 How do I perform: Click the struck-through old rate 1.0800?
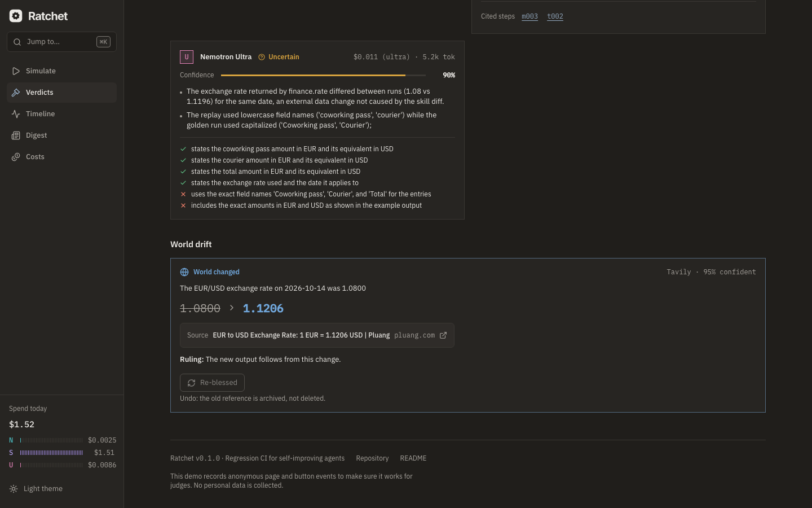tap(200, 308)
